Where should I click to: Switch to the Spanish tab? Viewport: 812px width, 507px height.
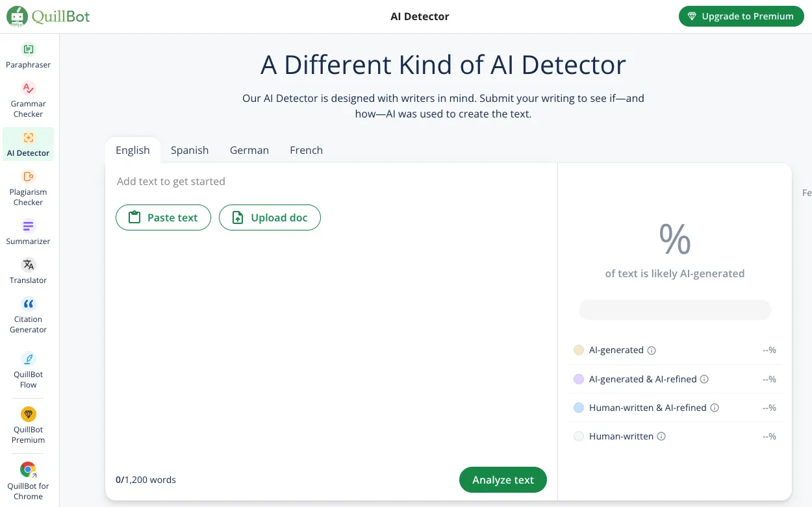tap(190, 150)
